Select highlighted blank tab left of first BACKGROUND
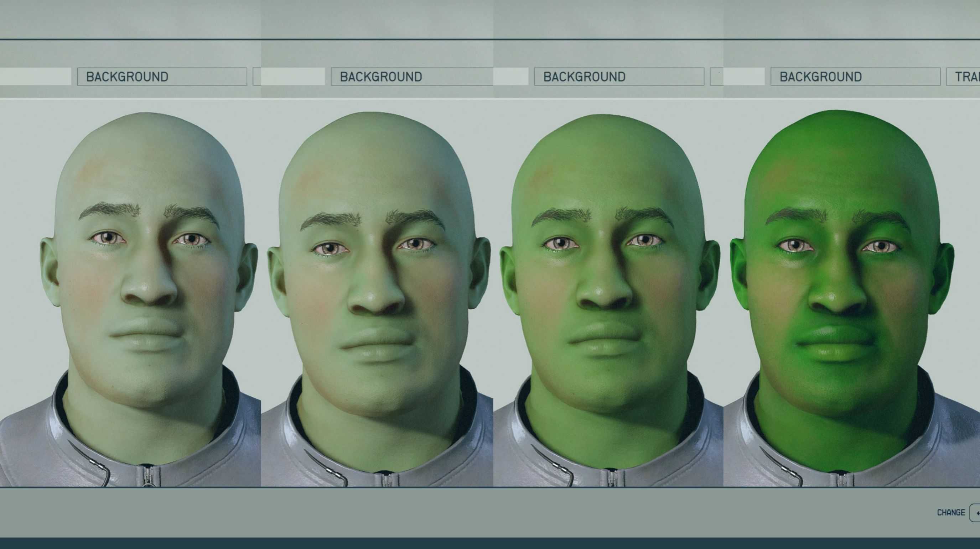Viewport: 980px width, 549px height. click(x=35, y=77)
